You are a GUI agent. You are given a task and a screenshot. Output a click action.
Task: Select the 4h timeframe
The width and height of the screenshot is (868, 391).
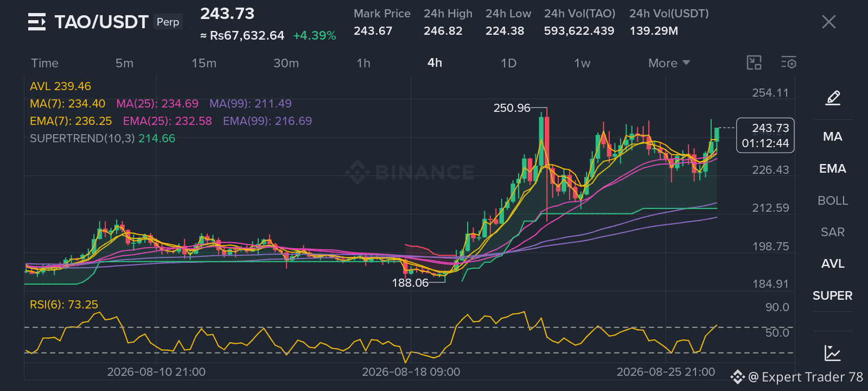[x=435, y=63]
